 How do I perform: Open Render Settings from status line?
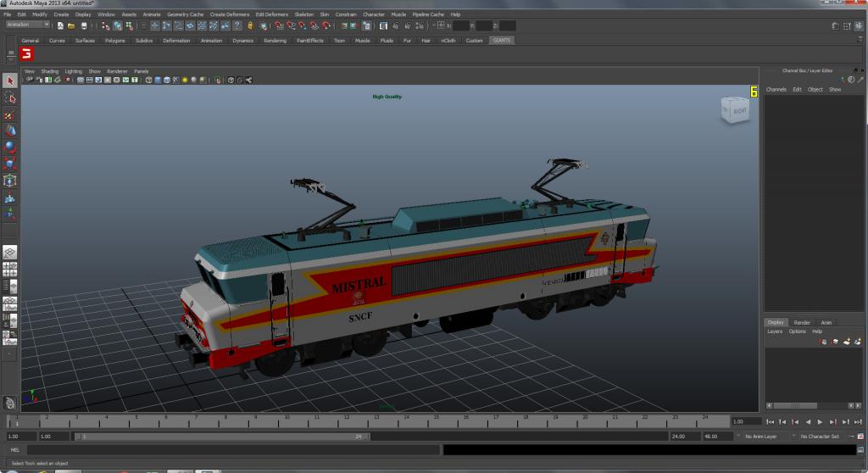click(x=420, y=25)
